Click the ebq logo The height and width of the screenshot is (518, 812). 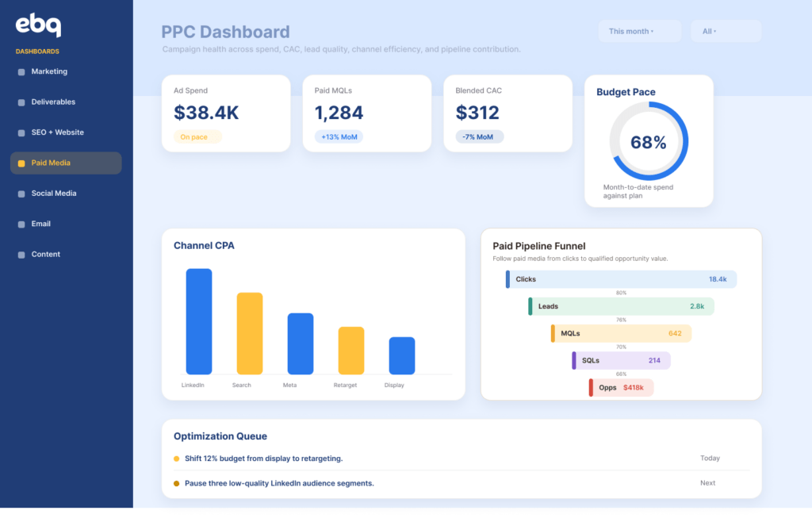[38, 25]
